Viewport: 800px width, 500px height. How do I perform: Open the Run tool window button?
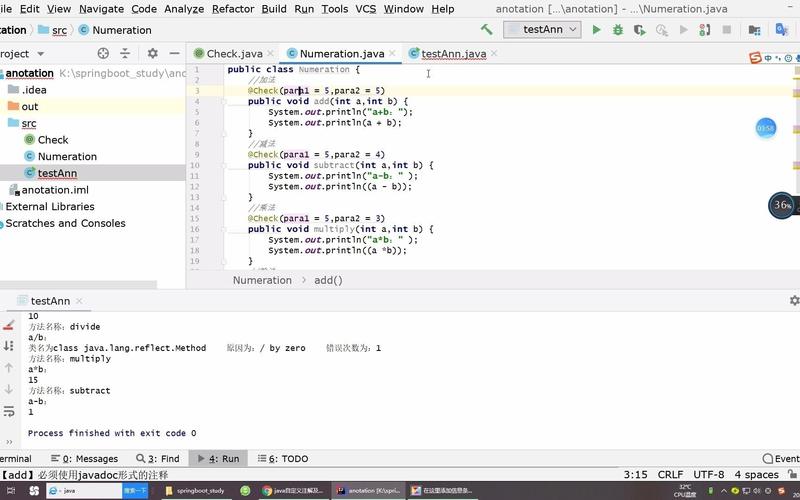click(218, 458)
